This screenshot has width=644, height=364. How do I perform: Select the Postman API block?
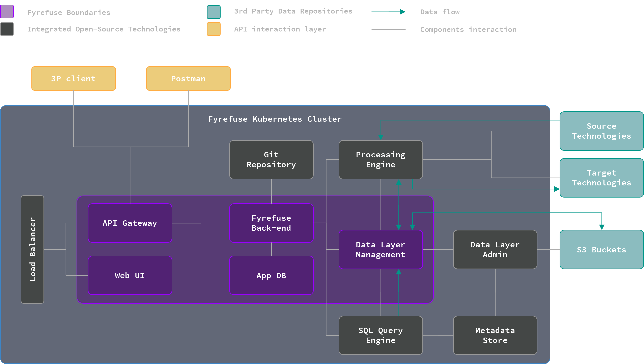coord(188,78)
